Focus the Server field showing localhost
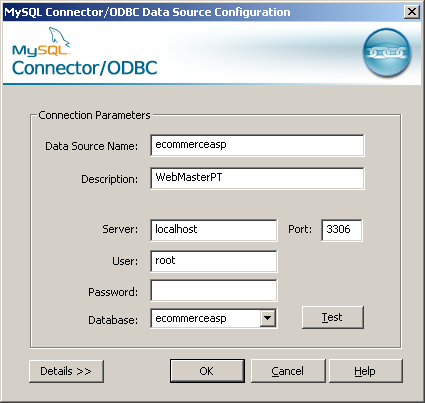This screenshot has height=403, width=425. click(x=213, y=230)
